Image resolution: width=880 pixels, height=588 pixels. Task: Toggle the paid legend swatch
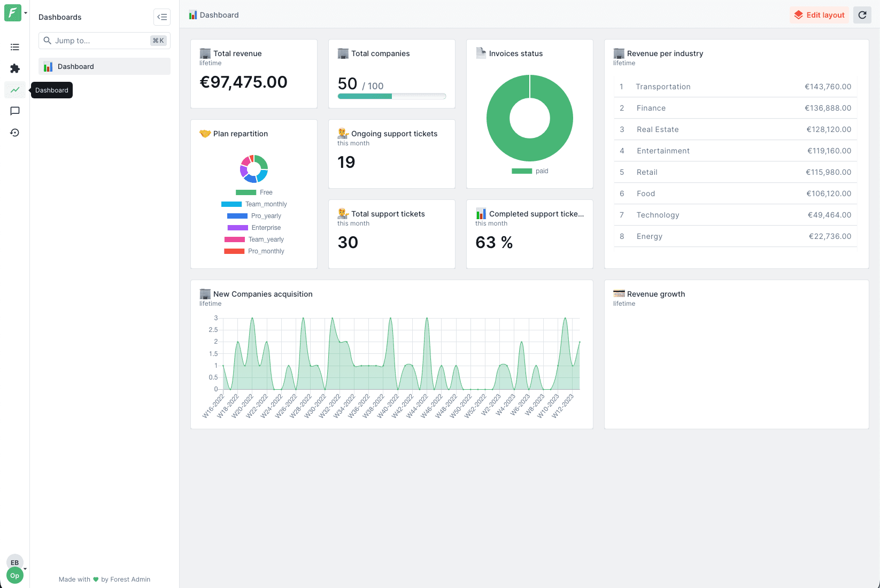(x=522, y=171)
